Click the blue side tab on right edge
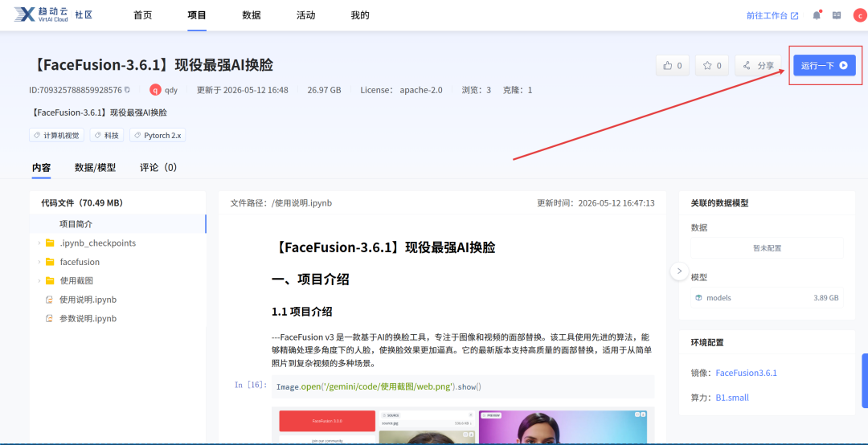The height and width of the screenshot is (445, 868). pos(865,381)
